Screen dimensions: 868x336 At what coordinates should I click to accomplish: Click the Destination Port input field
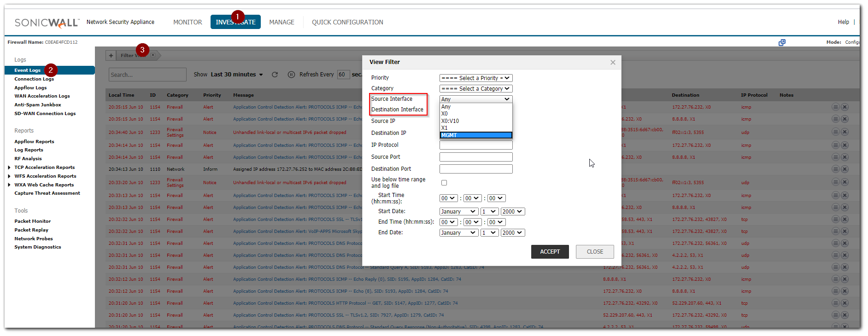(476, 169)
